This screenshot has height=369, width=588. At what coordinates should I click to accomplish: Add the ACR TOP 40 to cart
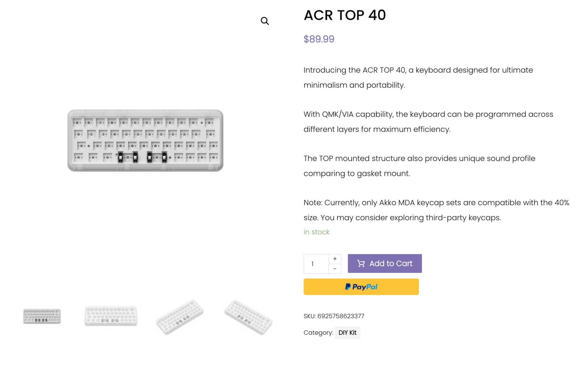[x=385, y=263]
